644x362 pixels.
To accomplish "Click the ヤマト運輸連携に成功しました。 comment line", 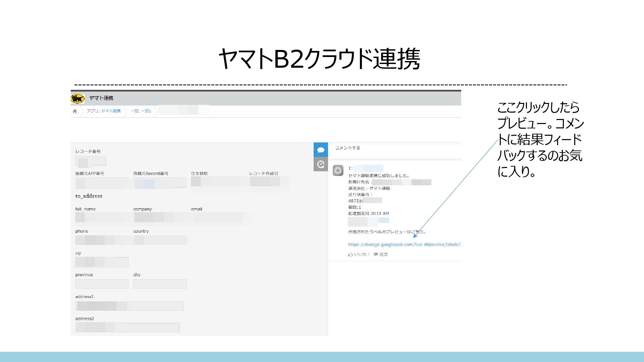I will coord(379,176).
